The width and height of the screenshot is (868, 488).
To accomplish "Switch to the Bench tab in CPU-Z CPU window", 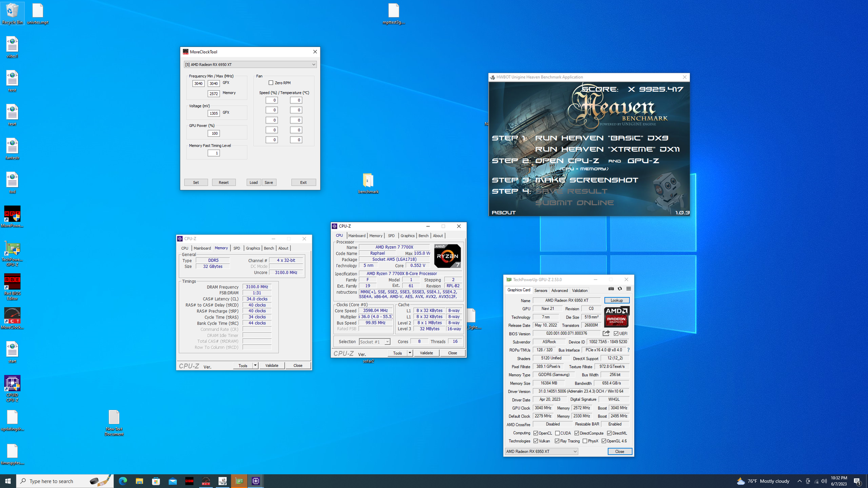I will [423, 236].
